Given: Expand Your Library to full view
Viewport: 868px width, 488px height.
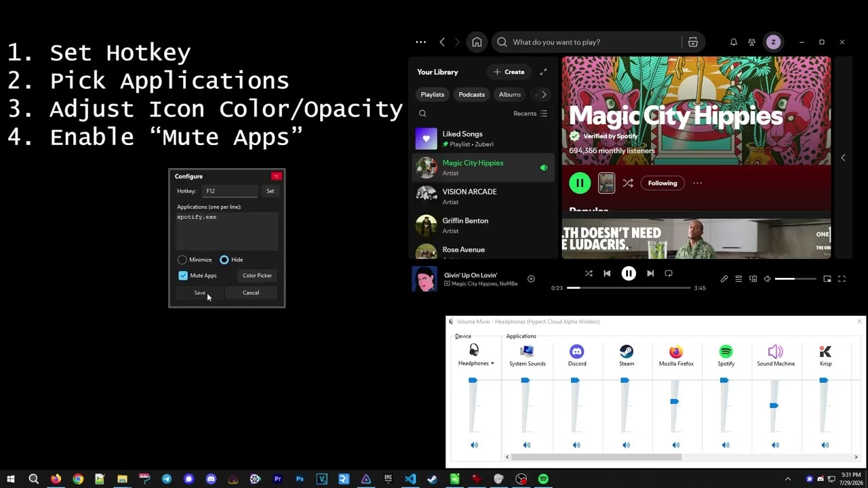Looking at the screenshot, I should point(543,72).
